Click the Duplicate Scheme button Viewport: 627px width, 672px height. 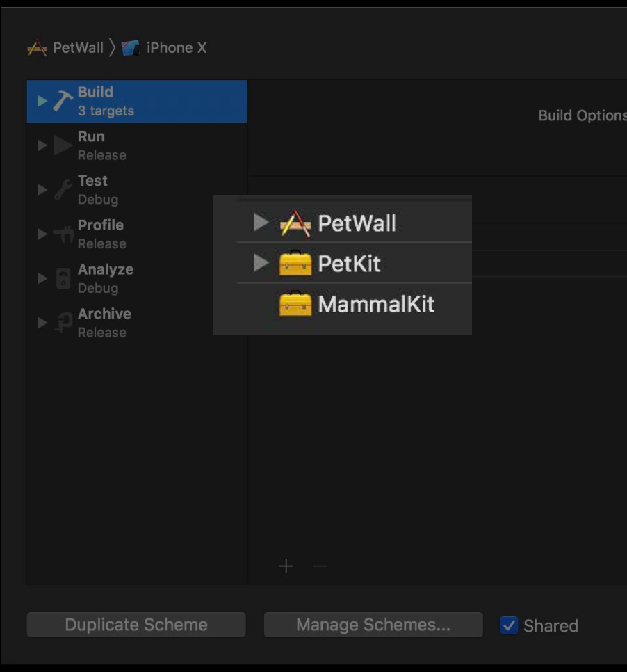click(x=136, y=625)
